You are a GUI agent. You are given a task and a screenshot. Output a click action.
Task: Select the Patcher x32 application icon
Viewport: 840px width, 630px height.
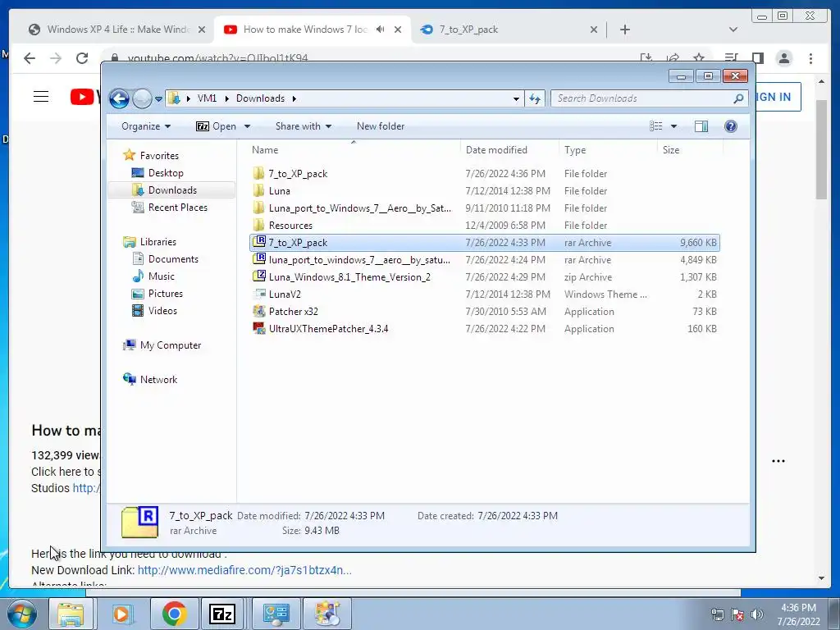coord(259,311)
